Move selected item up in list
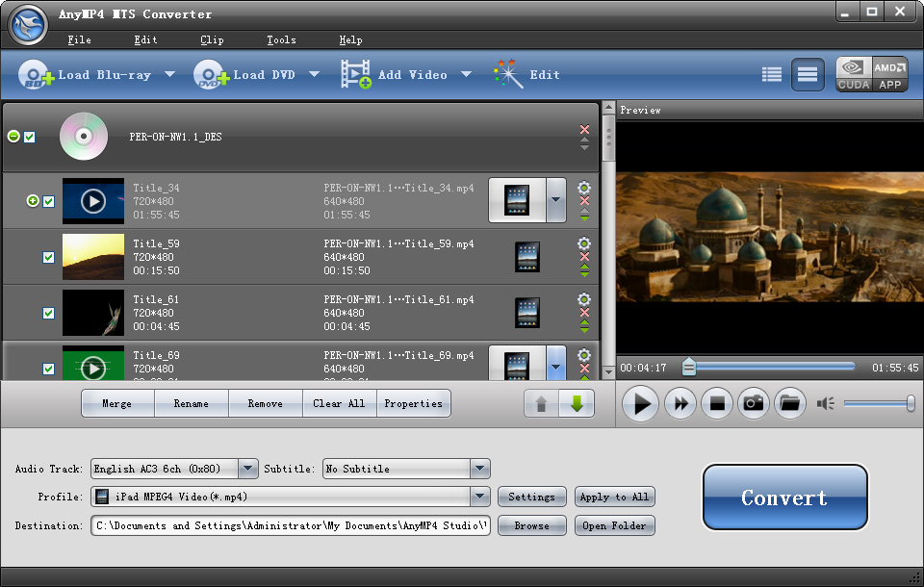The image size is (924, 587). point(541,404)
